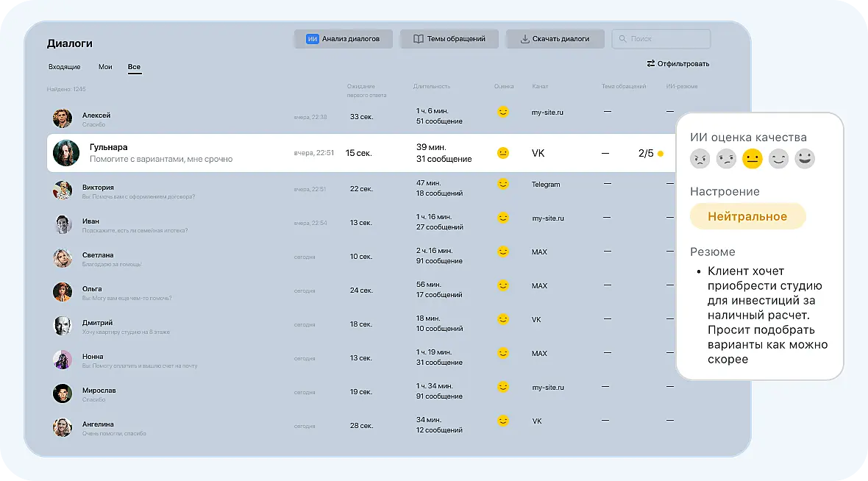The height and width of the screenshot is (481, 868).
Task: Click Скачать диалоги button
Action: (555, 39)
